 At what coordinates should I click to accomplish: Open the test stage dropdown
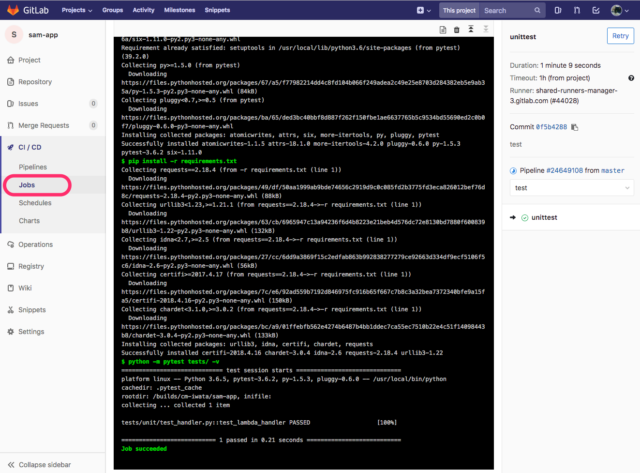pyautogui.click(x=571, y=188)
